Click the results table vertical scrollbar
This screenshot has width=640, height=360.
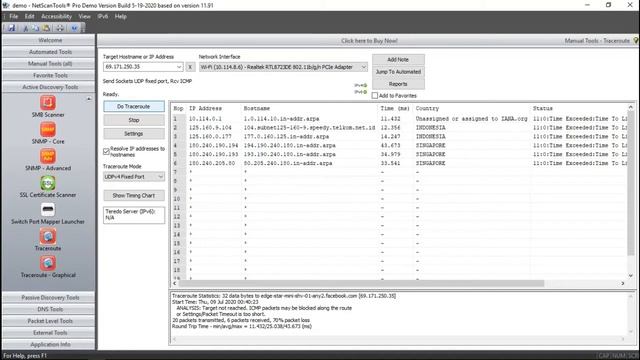631,184
